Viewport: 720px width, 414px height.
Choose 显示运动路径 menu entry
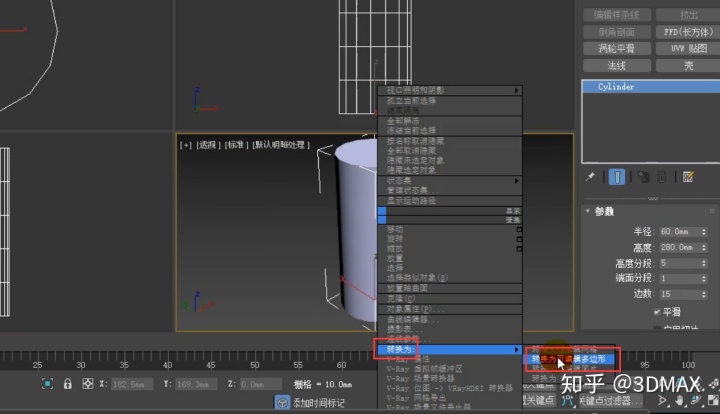tap(450, 201)
